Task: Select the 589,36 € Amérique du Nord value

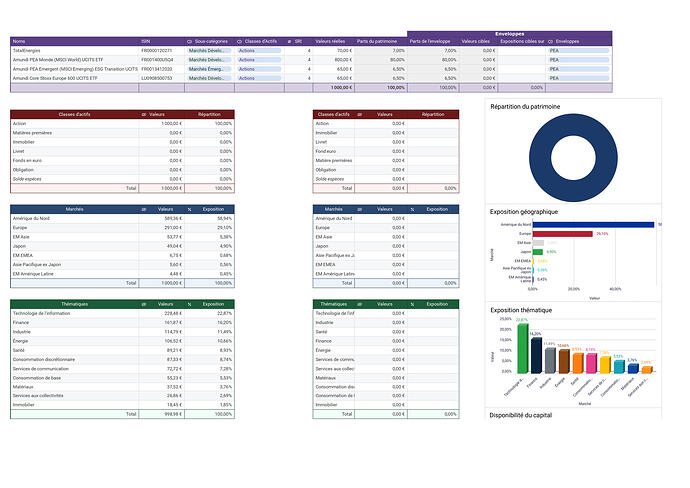Action: click(x=161, y=219)
